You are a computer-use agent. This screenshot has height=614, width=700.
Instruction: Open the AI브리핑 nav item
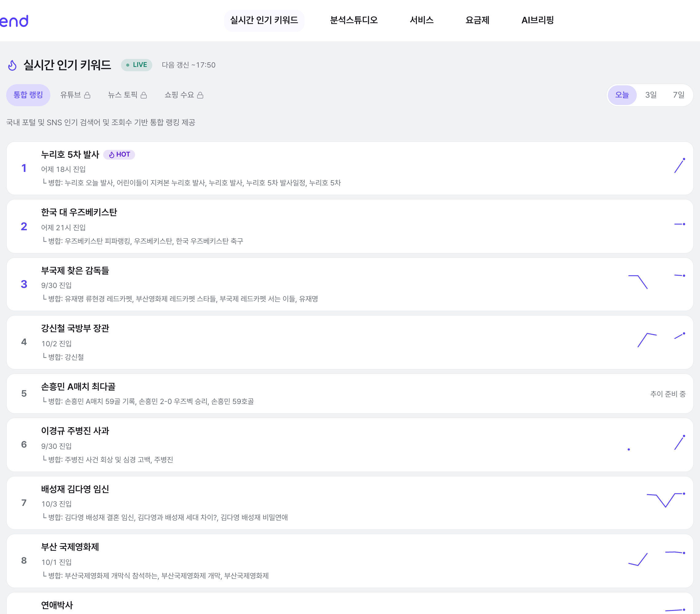point(537,21)
